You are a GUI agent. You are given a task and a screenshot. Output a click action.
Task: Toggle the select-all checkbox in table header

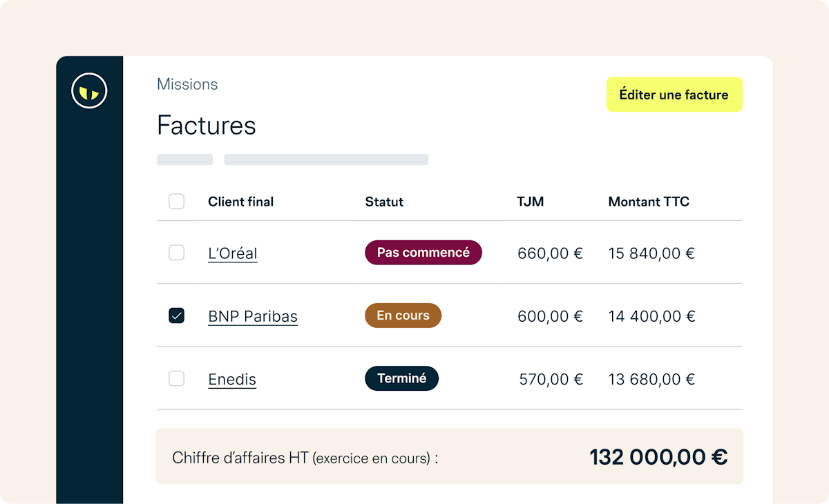(x=177, y=202)
